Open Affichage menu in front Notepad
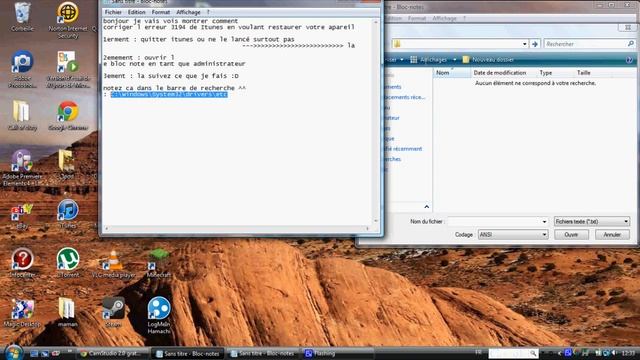The height and width of the screenshot is (360, 640). [188, 12]
